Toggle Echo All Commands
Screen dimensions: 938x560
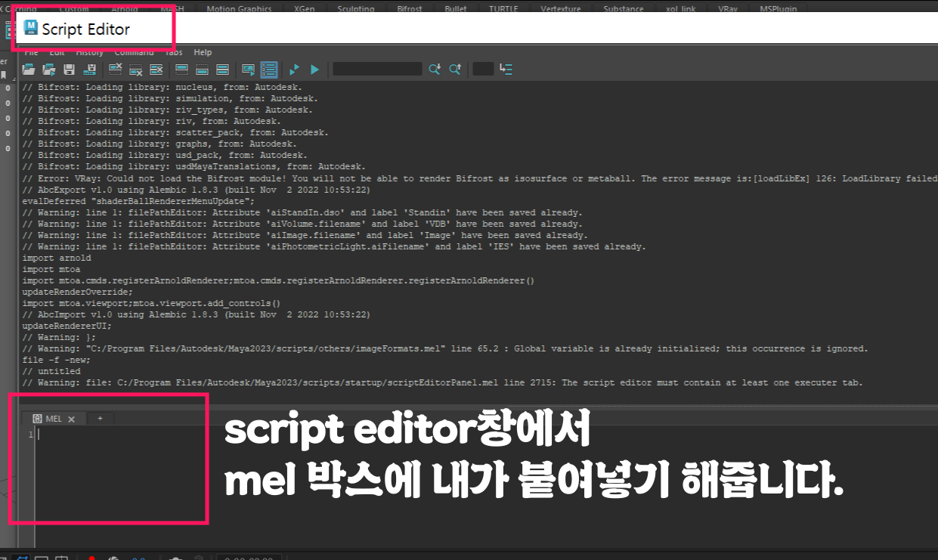click(x=249, y=70)
